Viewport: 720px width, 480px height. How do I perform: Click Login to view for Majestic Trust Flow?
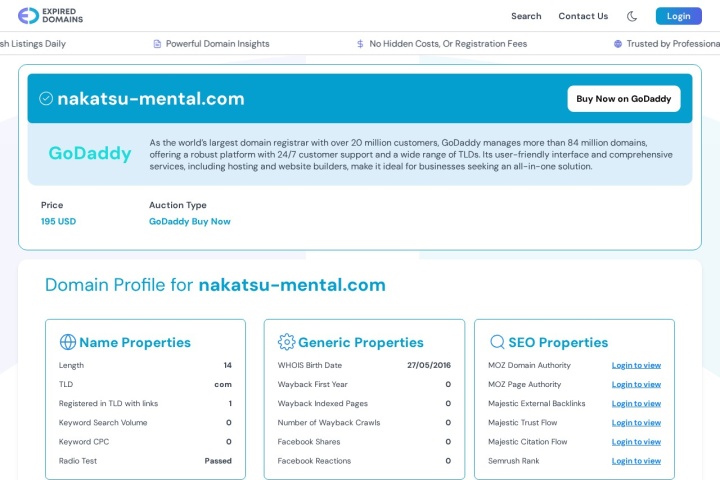click(x=636, y=423)
